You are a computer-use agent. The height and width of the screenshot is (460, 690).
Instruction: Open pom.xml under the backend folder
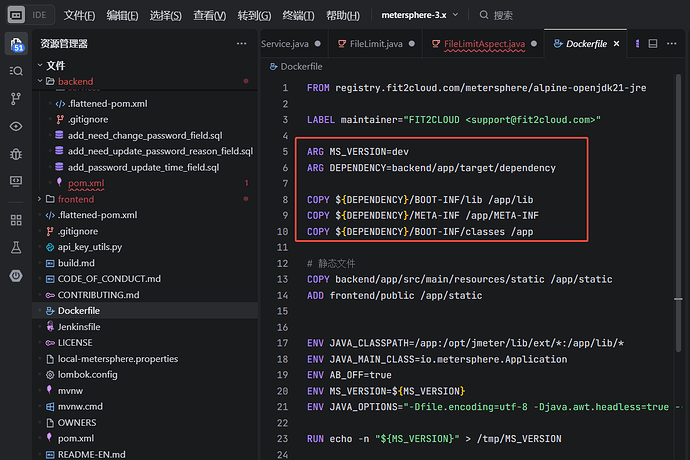coord(84,183)
